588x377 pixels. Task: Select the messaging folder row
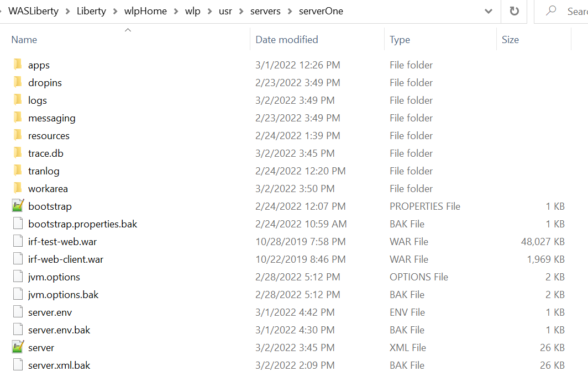coord(288,118)
